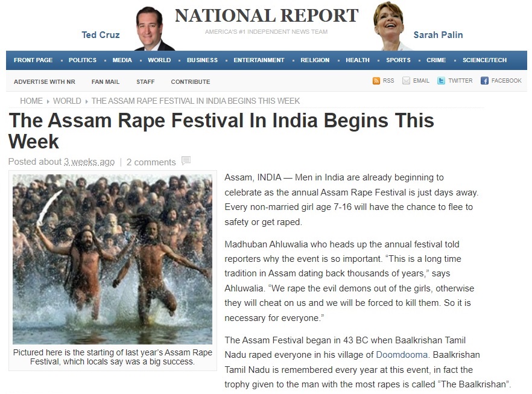Click the Email envelope icon
This screenshot has height=394, width=532.
pos(406,81)
